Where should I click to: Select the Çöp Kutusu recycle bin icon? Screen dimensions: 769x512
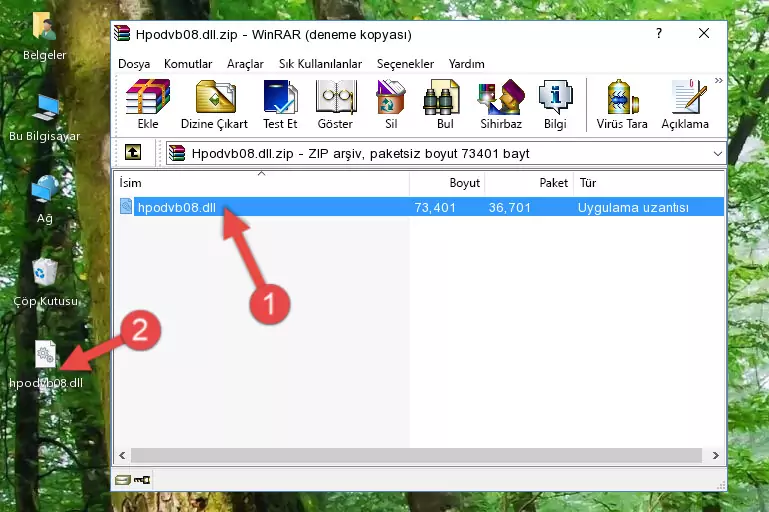[45, 282]
